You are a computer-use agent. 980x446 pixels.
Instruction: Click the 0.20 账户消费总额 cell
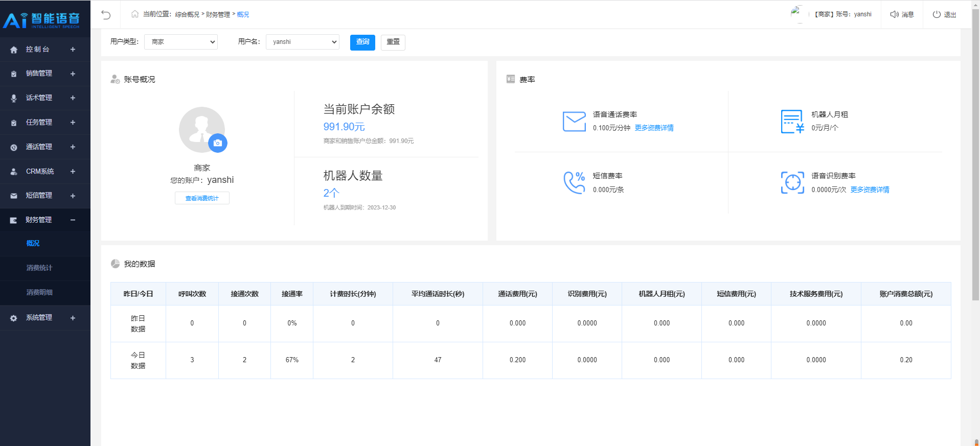pyautogui.click(x=906, y=360)
